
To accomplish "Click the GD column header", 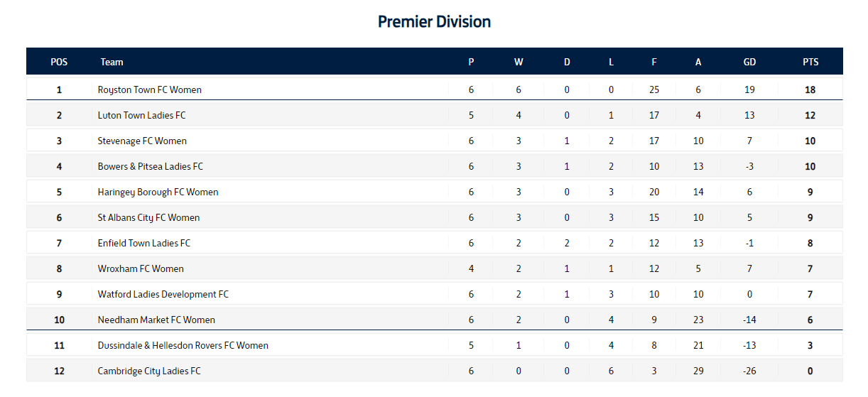I will (749, 62).
